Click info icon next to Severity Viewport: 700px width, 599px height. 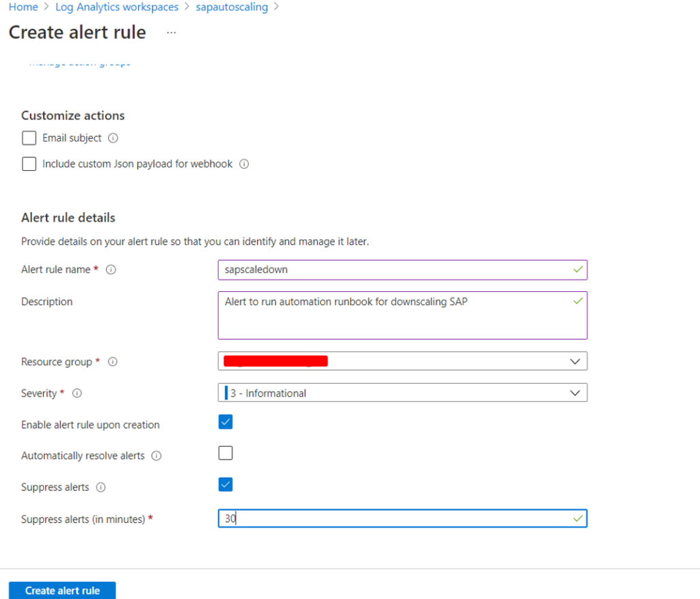click(x=77, y=393)
